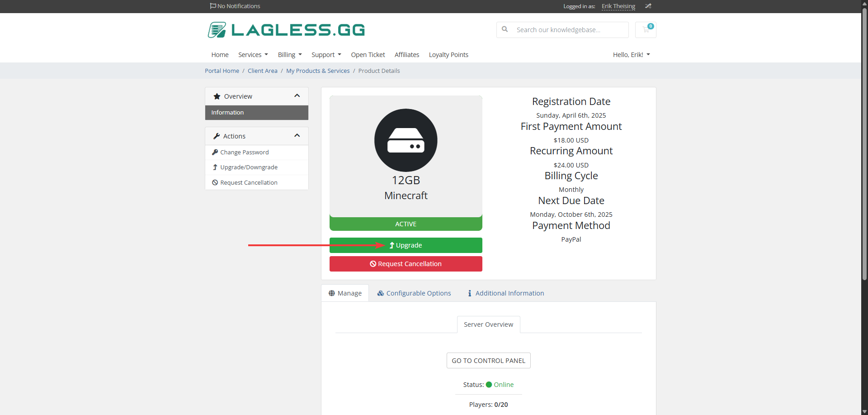
Task: Expand the Support dropdown menu
Action: click(326, 55)
